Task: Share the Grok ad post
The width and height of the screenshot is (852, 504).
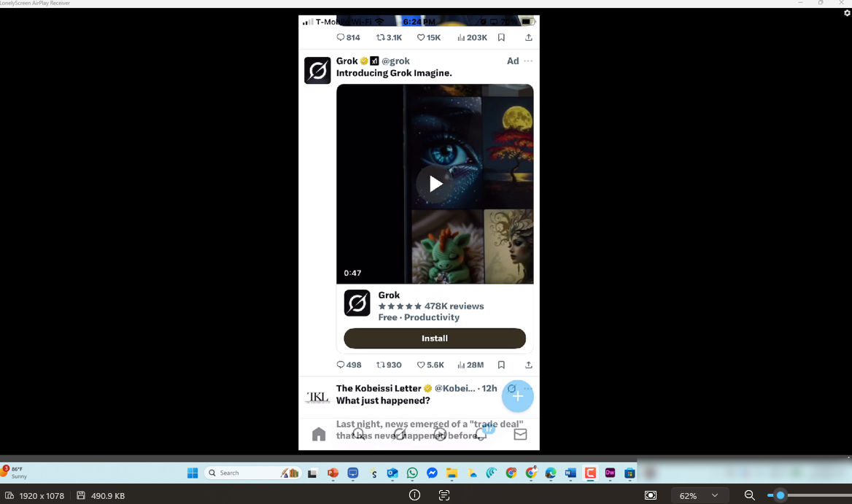Action: coord(529,365)
